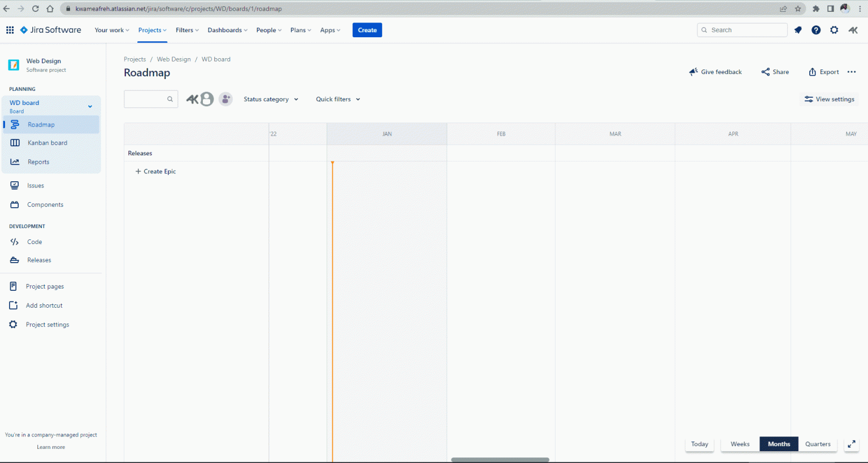Screen dimensions: 868x463
Task: Open Releases under Development
Action: (x=38, y=260)
